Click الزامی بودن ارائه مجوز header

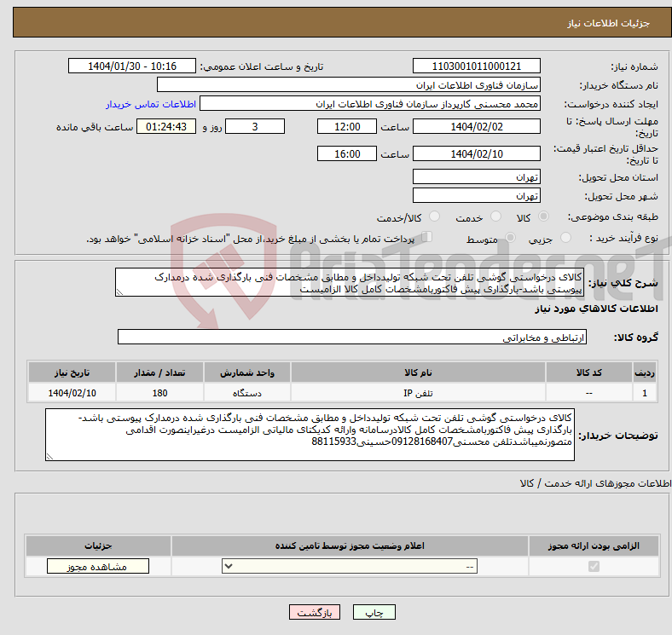point(594,546)
